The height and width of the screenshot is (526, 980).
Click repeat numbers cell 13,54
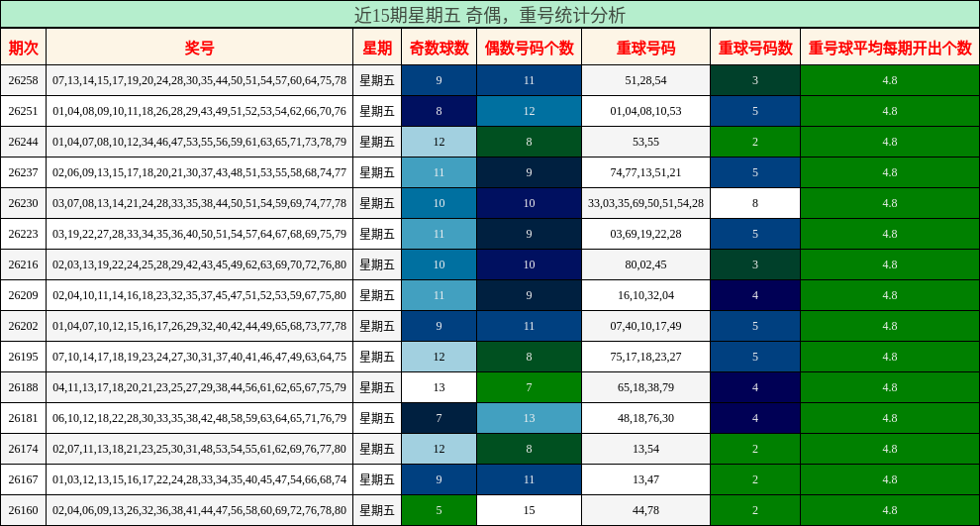click(x=645, y=448)
